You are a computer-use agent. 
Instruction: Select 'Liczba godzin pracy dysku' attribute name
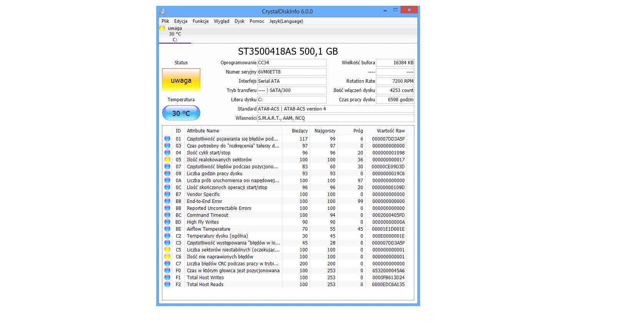[x=215, y=174]
